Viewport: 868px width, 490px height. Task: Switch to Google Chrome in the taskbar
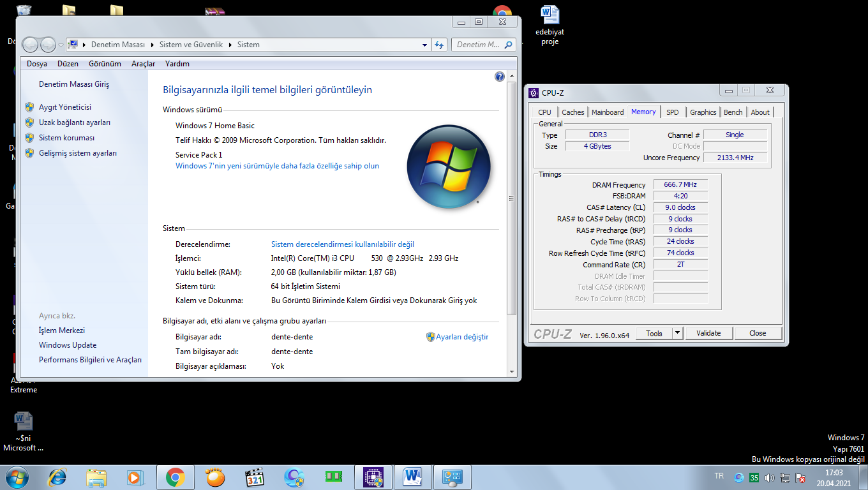point(175,477)
